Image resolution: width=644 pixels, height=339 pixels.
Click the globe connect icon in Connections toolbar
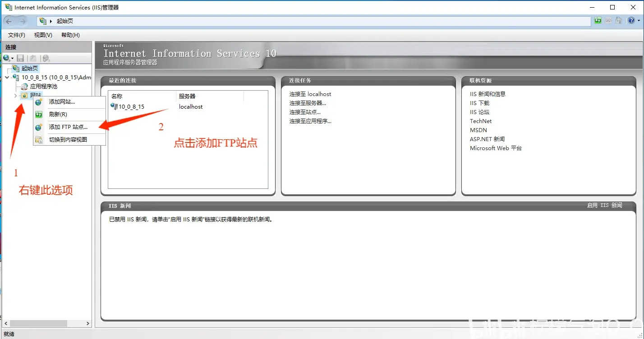pos(6,58)
